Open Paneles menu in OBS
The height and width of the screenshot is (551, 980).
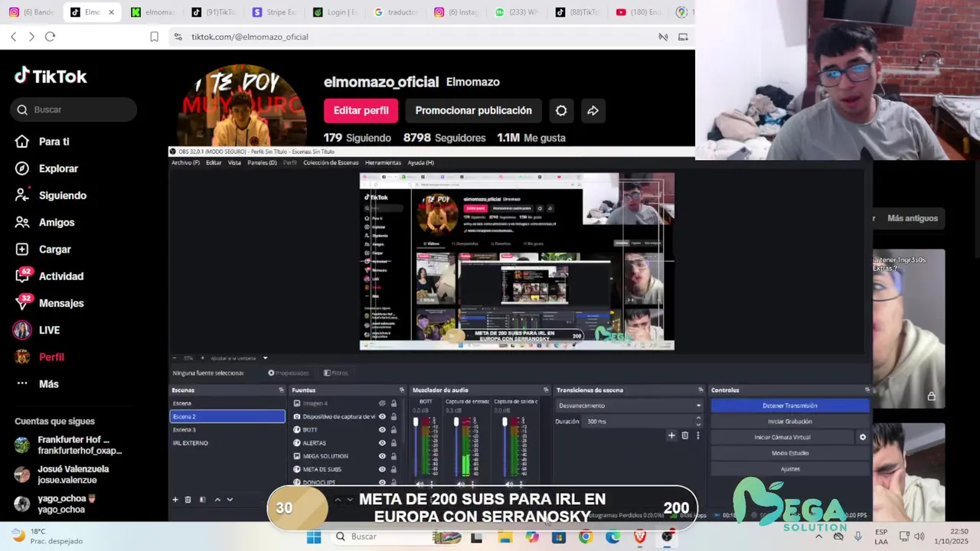click(x=262, y=162)
